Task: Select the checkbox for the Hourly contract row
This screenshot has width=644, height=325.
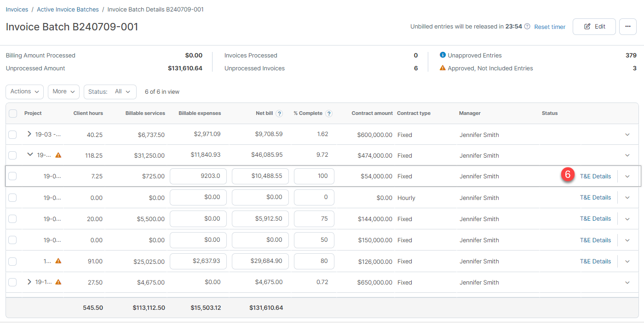Action: [x=13, y=198]
